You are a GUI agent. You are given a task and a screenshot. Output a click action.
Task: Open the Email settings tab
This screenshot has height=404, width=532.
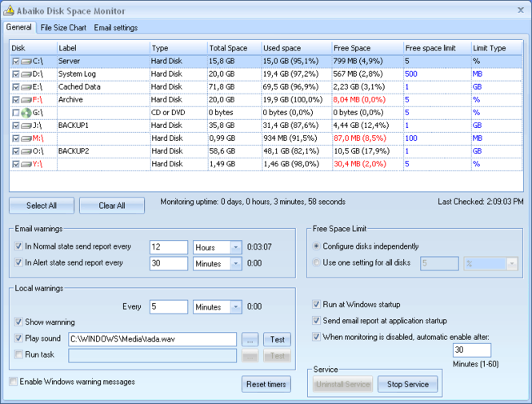tap(115, 28)
